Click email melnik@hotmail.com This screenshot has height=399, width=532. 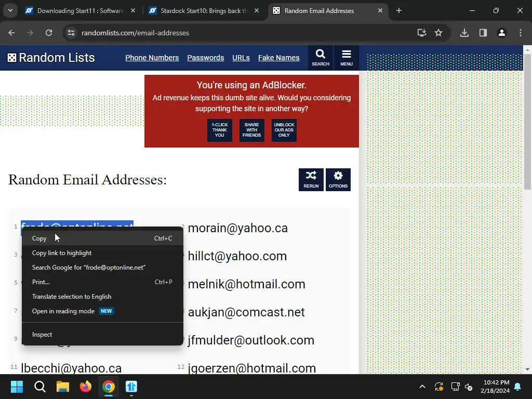247,284
